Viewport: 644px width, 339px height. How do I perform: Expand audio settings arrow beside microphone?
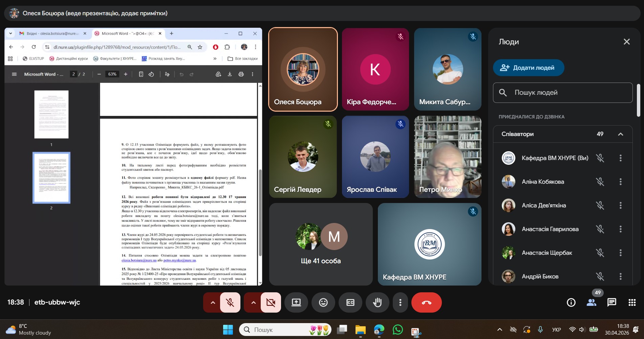(213, 302)
